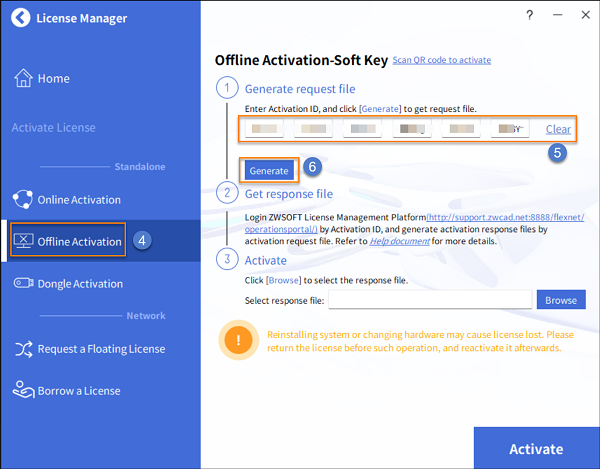
Task: Click the back arrow beside License Manager
Action: (21, 18)
